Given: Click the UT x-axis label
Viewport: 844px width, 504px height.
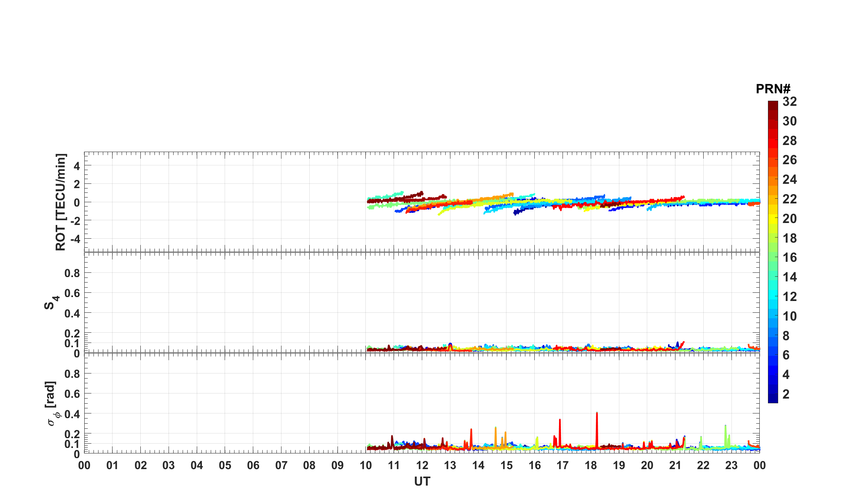Looking at the screenshot, I should click(x=422, y=481).
